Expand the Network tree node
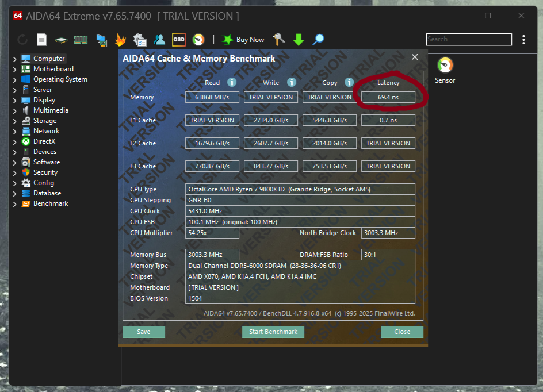Image resolution: width=543 pixels, height=392 pixels. [x=14, y=132]
